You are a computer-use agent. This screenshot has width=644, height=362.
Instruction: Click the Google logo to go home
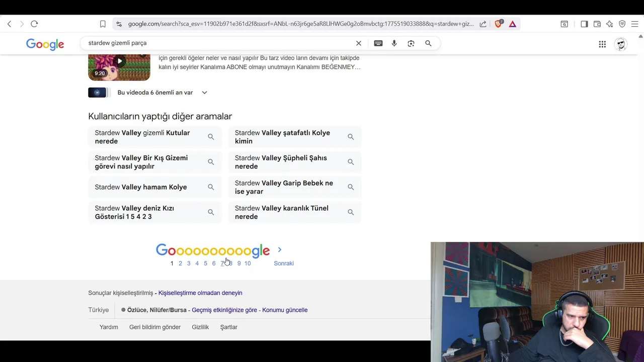point(45,44)
